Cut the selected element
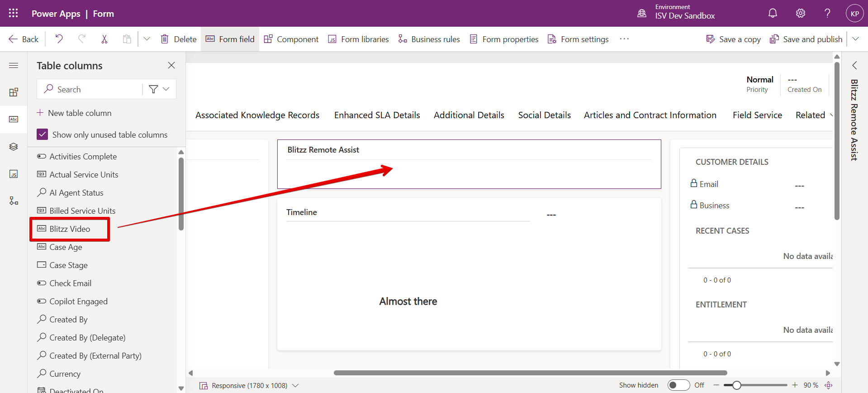 click(x=104, y=39)
